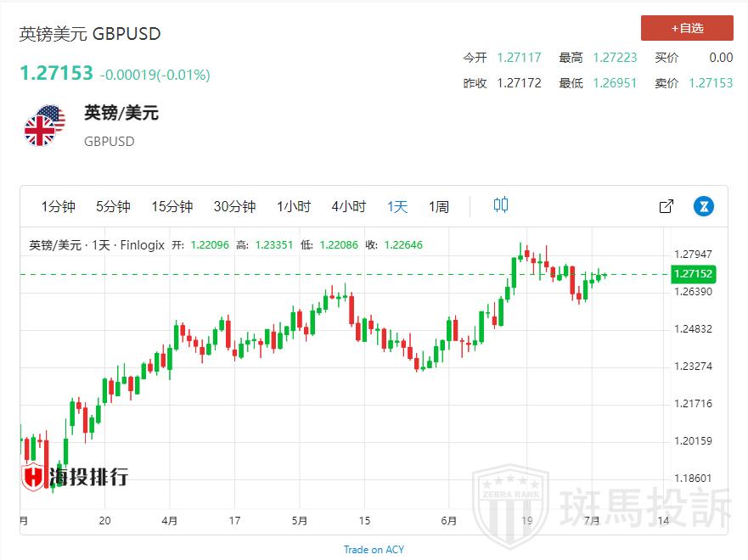Click price axis label 1.24832
The image size is (748, 560).
pos(693,329)
